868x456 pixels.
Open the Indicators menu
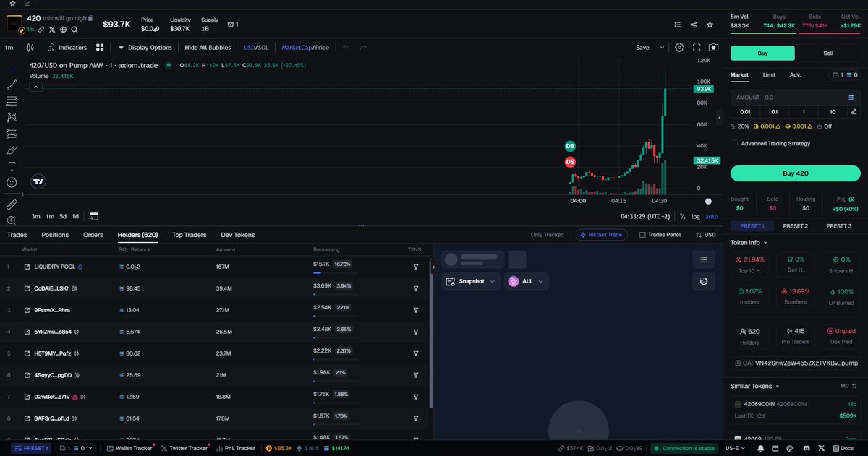[x=67, y=48]
